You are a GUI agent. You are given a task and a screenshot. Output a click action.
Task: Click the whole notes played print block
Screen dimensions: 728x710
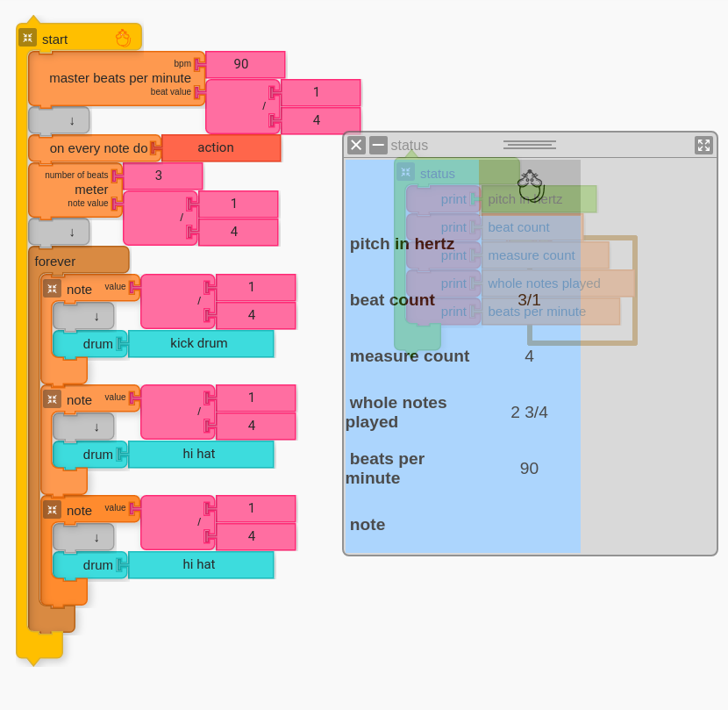(558, 283)
